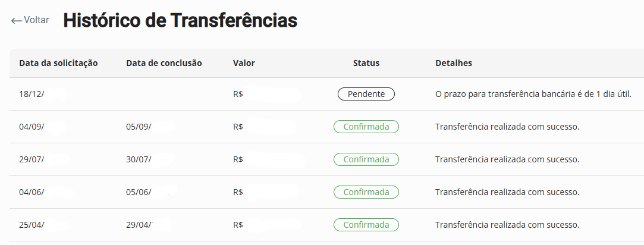
Task: Select the 30/07 completion date cell
Action: (139, 159)
